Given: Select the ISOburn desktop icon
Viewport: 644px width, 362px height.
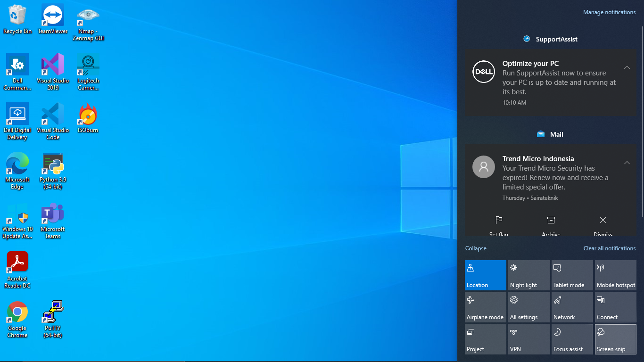Looking at the screenshot, I should point(88,118).
